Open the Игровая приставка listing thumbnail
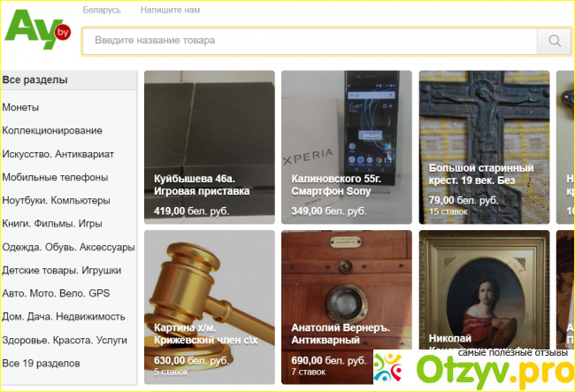This screenshot has height=392, width=575. (210, 148)
